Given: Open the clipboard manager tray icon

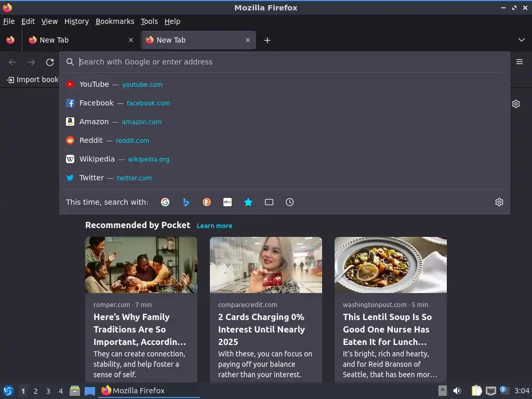Looking at the screenshot, I should pyautogui.click(x=476, y=391).
